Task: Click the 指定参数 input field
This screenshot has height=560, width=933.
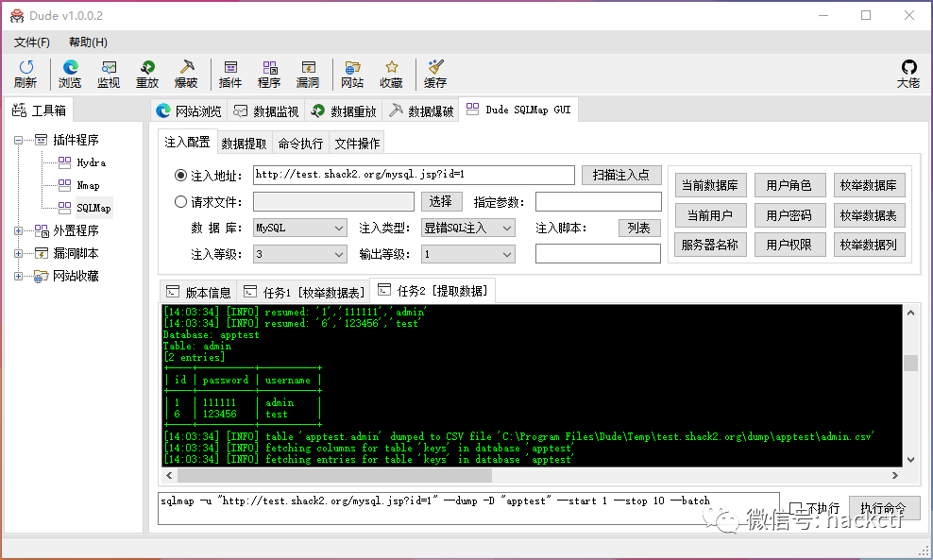Action: tap(598, 202)
